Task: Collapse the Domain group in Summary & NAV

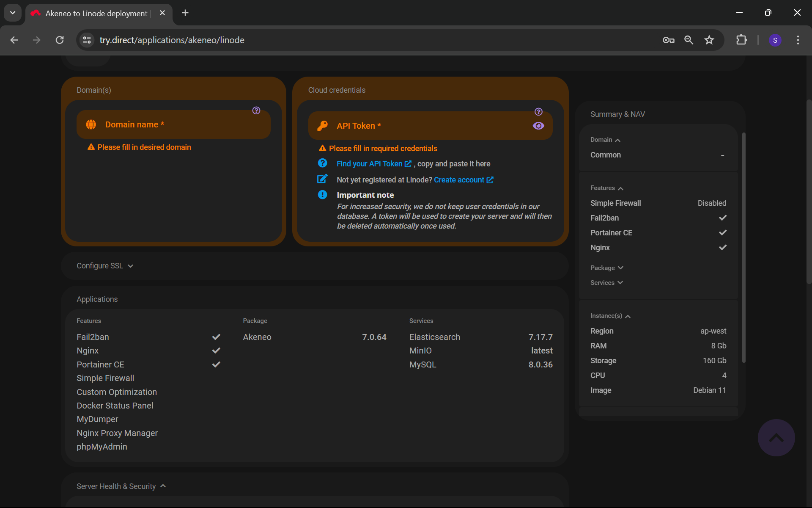Action: [x=605, y=140]
